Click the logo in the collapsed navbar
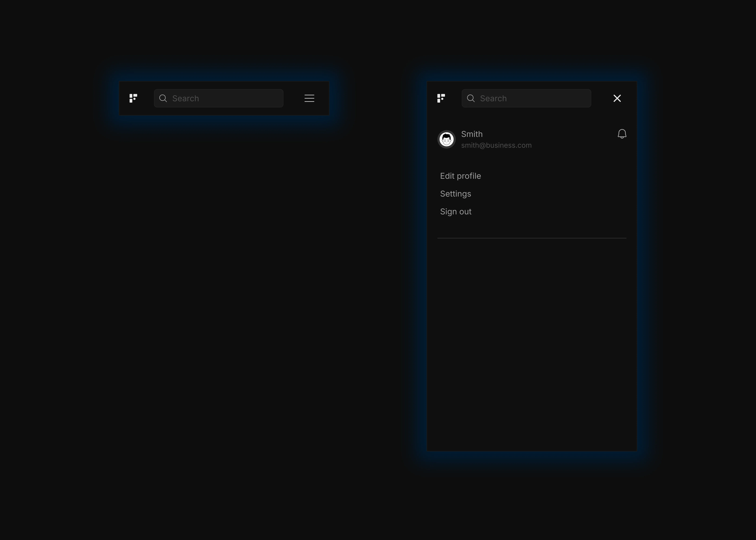 [133, 98]
